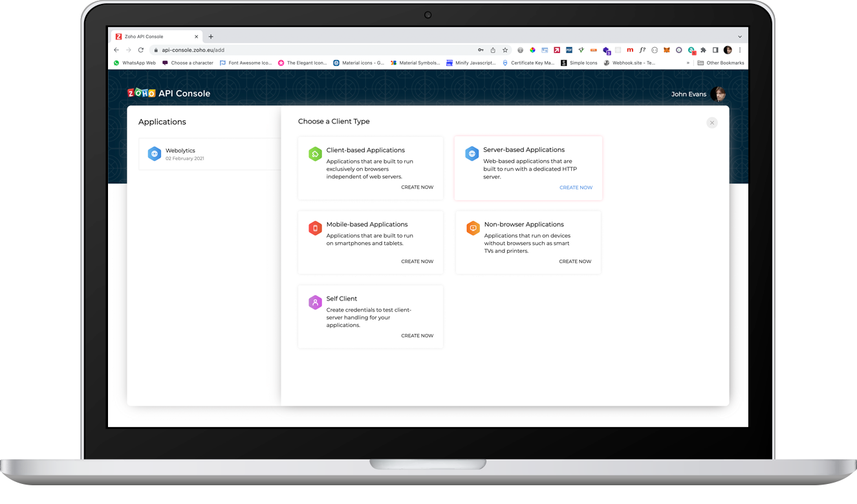Select the Server-based Applications blue hexagon icon
Screen dimensions: 857x504
coord(472,154)
